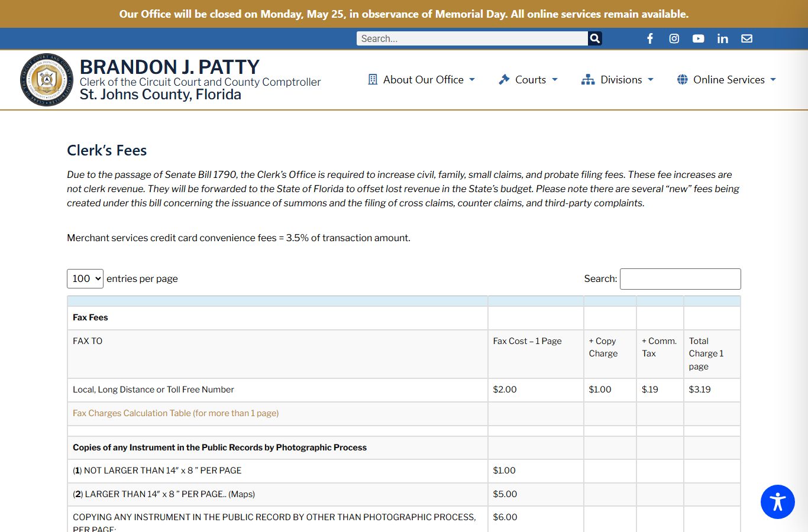Viewport: 808px width, 532px height.
Task: Click the $5.00 Maps copy fee cell
Action: tap(535, 494)
